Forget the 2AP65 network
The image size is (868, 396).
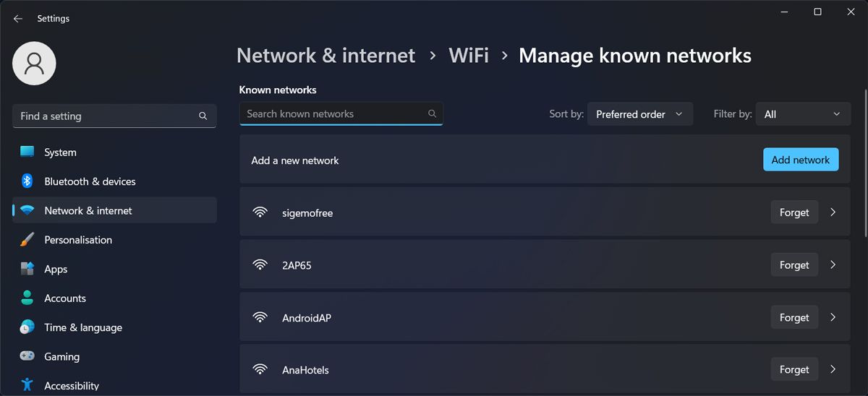794,265
